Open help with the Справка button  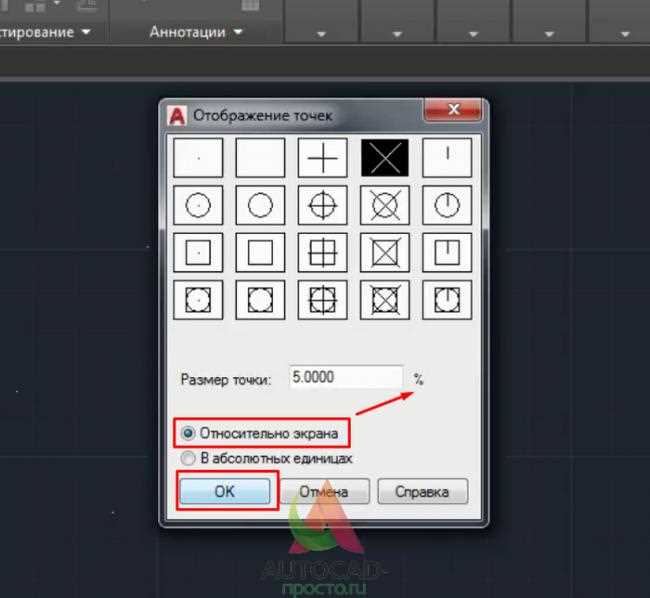(422, 491)
